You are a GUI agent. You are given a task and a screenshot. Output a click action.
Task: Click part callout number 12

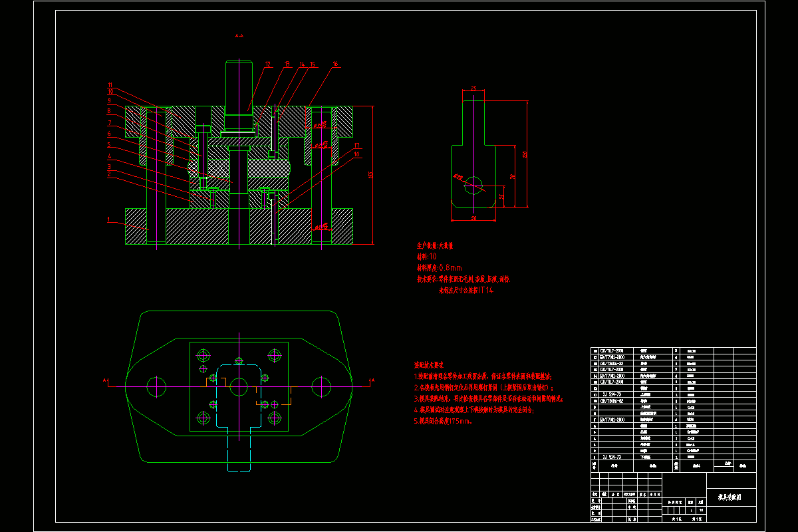coord(268,65)
